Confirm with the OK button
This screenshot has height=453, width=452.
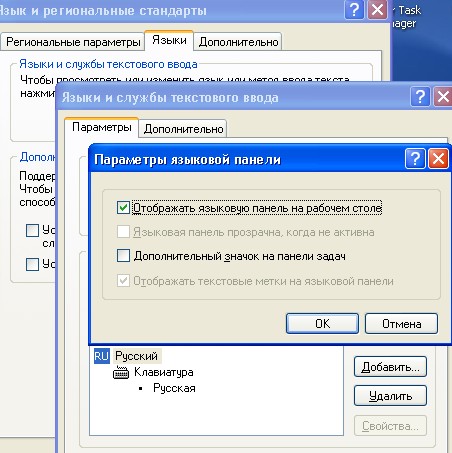(x=322, y=323)
